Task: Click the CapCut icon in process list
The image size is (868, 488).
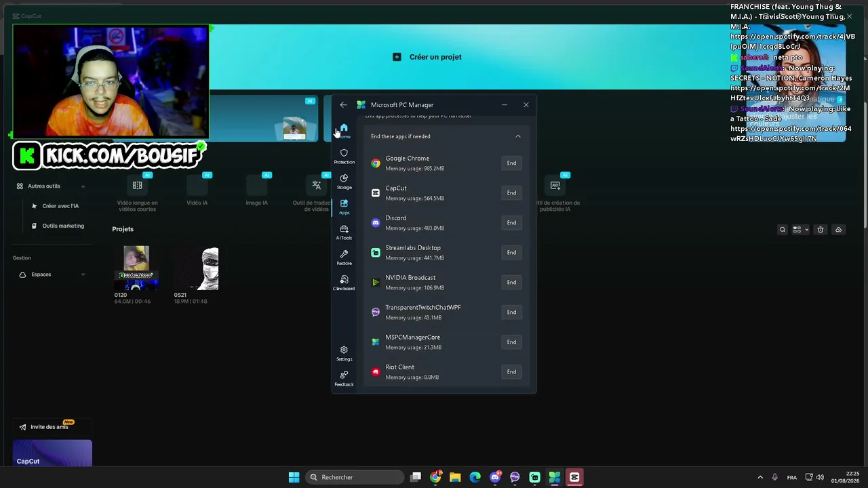Action: coord(376,193)
